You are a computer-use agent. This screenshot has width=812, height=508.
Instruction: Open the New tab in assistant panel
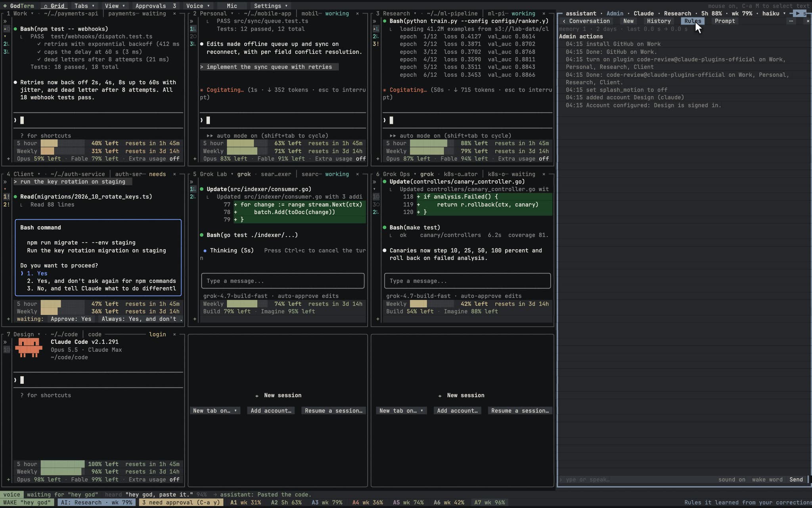(628, 21)
